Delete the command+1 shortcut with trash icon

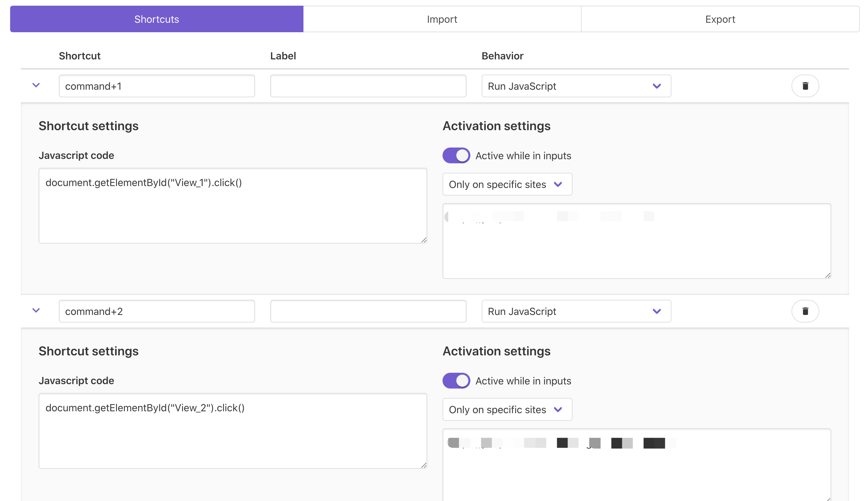click(805, 86)
